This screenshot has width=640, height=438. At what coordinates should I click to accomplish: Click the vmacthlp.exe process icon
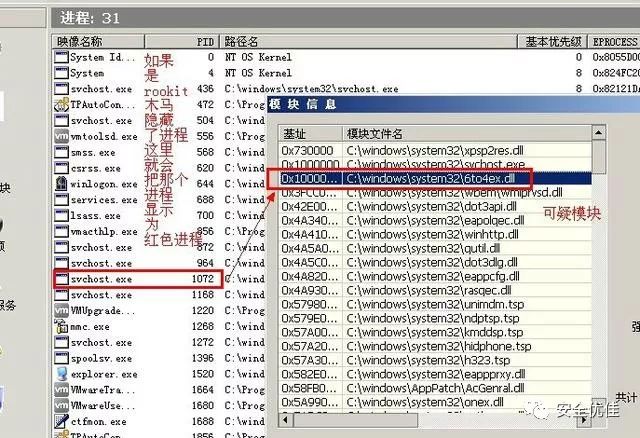[61, 231]
